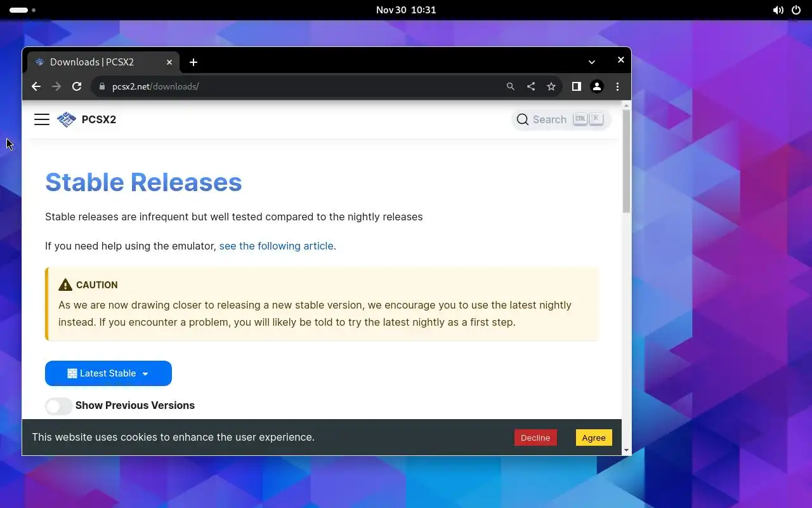Open the hamburger navigation menu
This screenshot has height=508, width=812.
[42, 119]
